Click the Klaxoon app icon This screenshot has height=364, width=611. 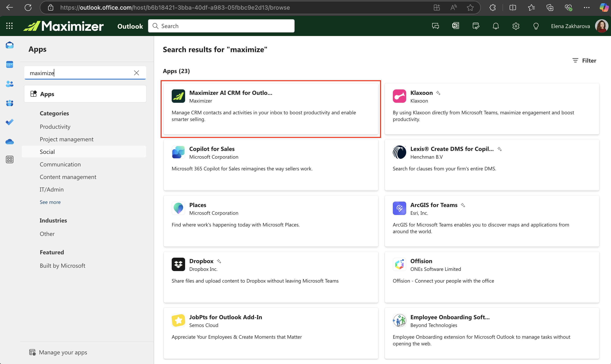coord(399,96)
